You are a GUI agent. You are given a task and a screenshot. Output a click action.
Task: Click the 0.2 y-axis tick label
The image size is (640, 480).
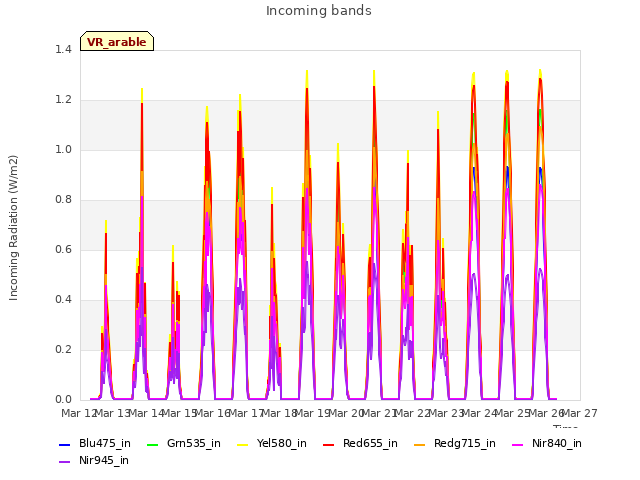(63, 350)
